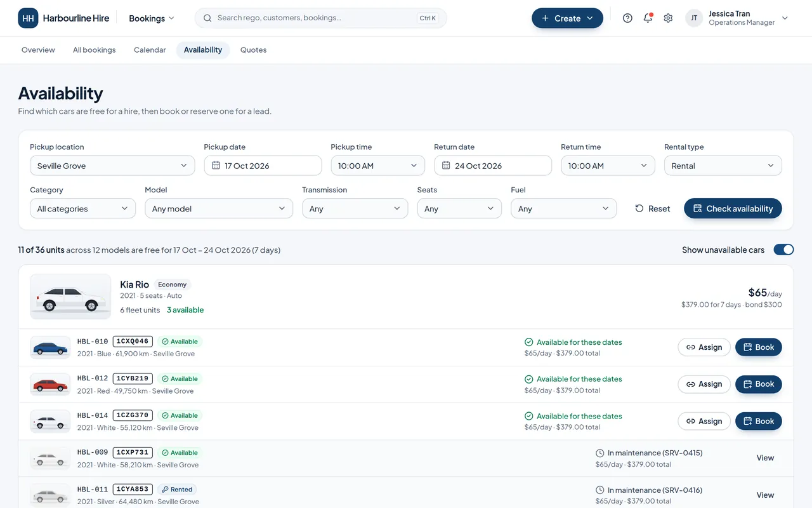Toggle Show unavailable cars switch

coord(783,250)
